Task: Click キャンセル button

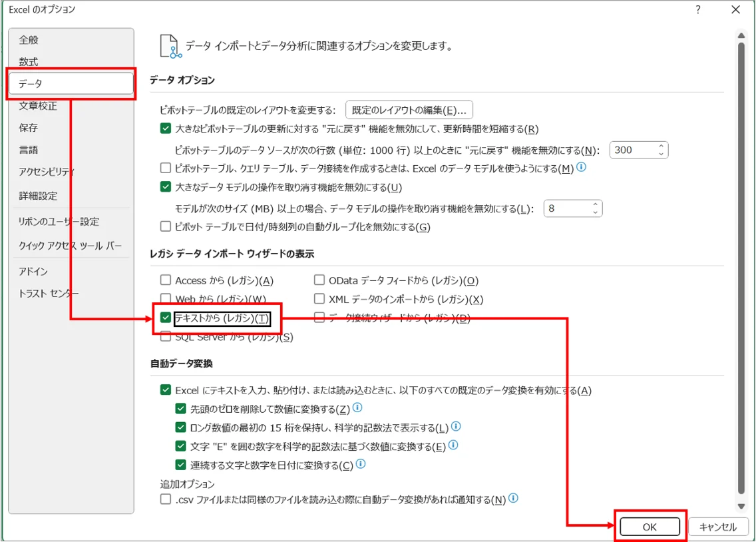Action: [x=718, y=527]
